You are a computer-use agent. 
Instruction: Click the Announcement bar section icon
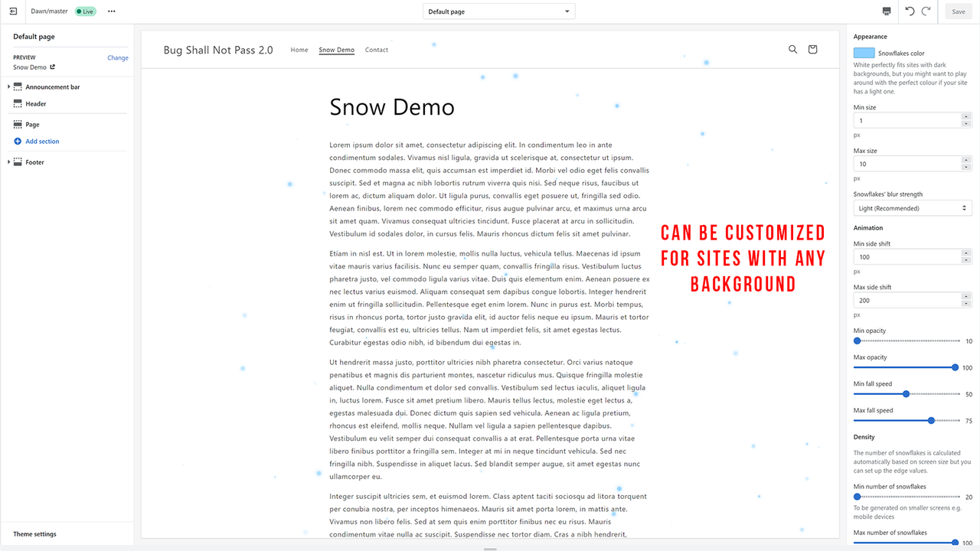click(x=18, y=87)
